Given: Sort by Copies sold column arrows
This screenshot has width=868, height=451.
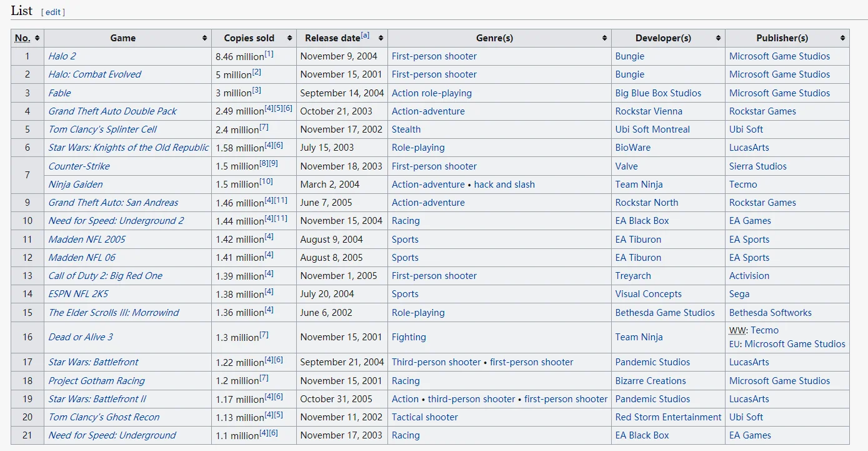Looking at the screenshot, I should 289,38.
